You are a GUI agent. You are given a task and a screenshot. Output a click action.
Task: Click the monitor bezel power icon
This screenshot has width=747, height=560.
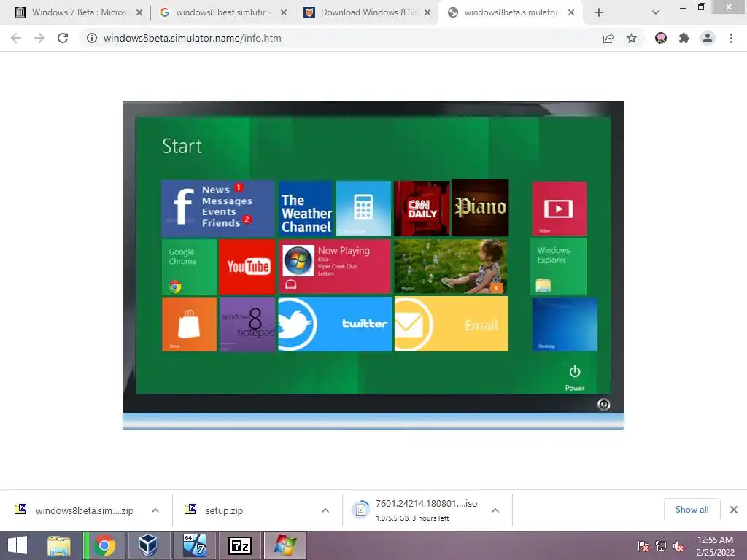click(x=603, y=404)
